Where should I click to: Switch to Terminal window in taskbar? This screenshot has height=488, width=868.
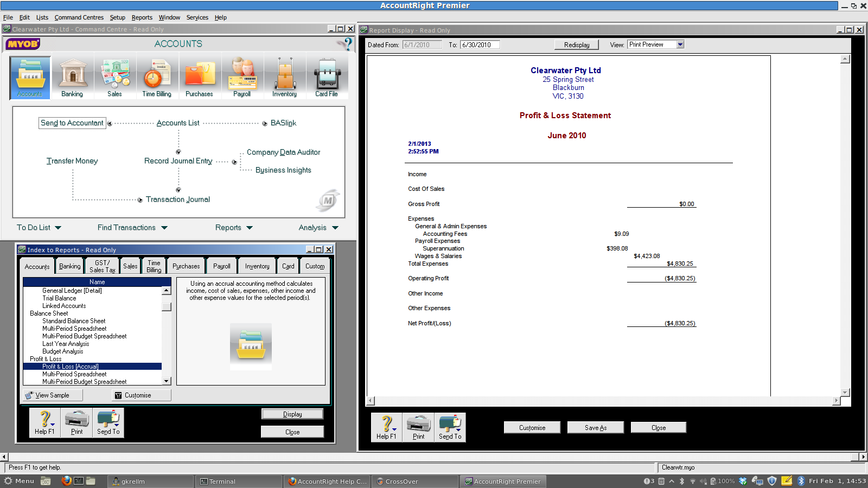coord(239,481)
